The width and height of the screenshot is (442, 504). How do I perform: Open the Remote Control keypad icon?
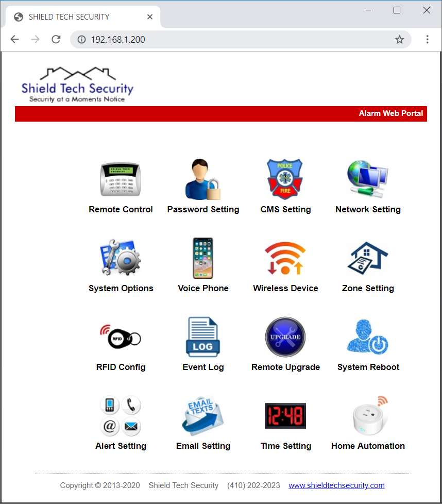(121, 179)
